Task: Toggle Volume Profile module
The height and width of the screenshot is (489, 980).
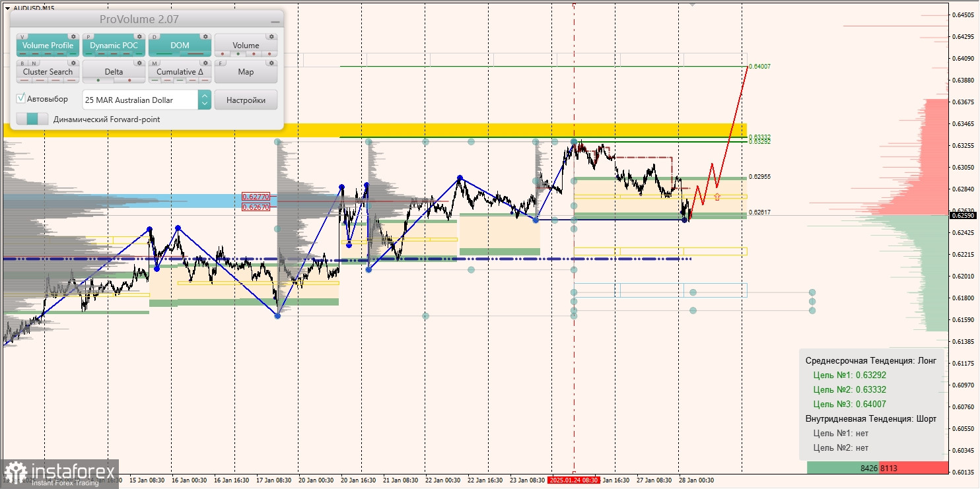Action: pyautogui.click(x=48, y=46)
